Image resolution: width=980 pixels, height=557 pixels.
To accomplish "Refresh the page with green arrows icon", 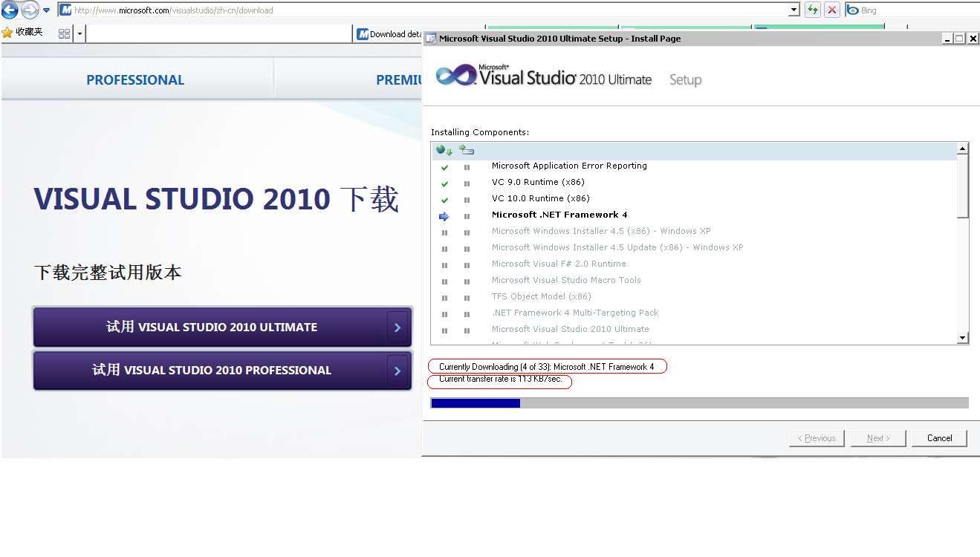I will coord(813,10).
